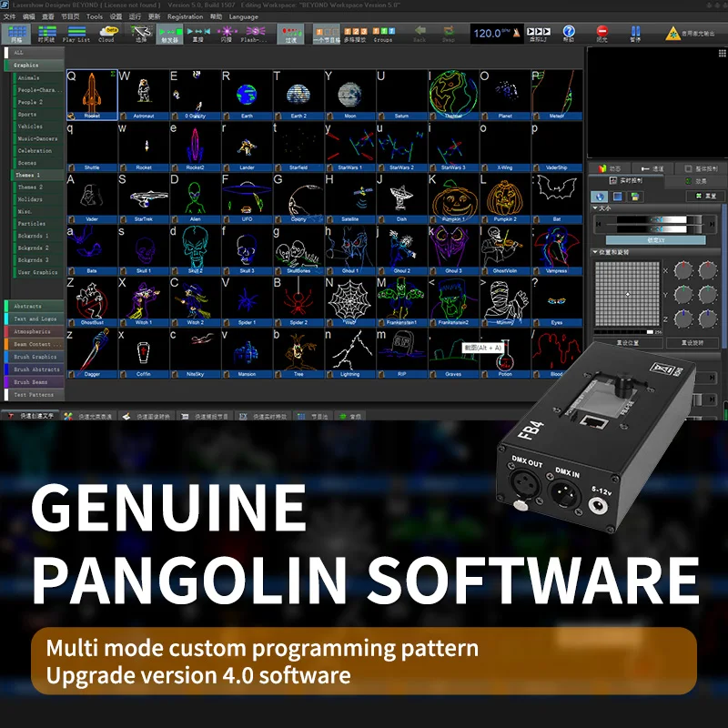Open the Text and Logos category
728x728 pixels.
click(x=34, y=318)
